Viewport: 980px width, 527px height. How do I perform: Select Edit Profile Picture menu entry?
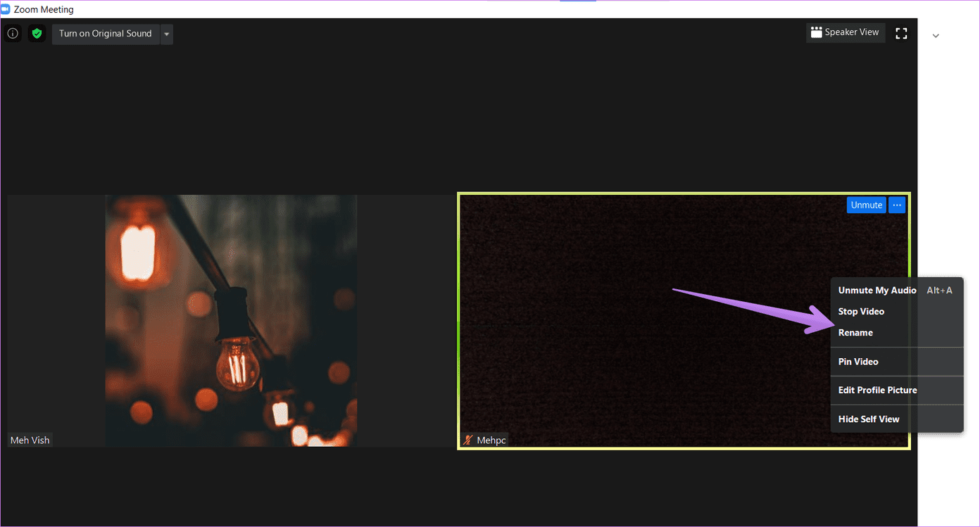click(877, 390)
